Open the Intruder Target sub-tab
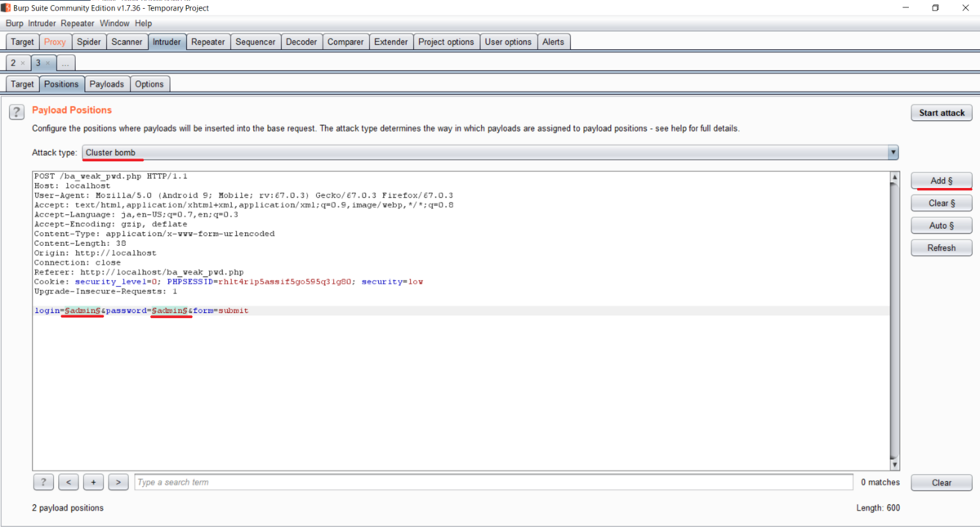This screenshot has width=980, height=527. (22, 84)
